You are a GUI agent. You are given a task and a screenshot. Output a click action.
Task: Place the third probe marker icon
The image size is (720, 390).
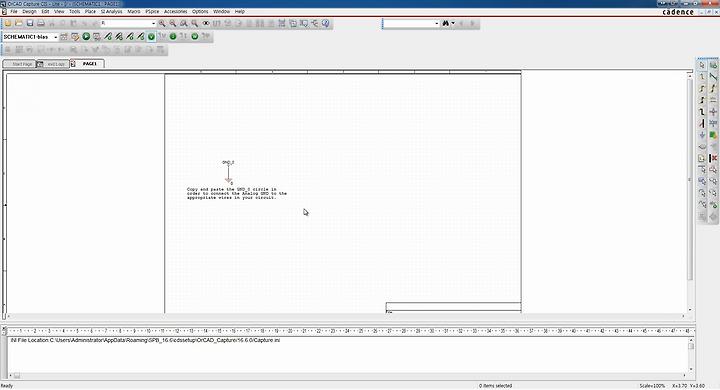tap(130, 36)
